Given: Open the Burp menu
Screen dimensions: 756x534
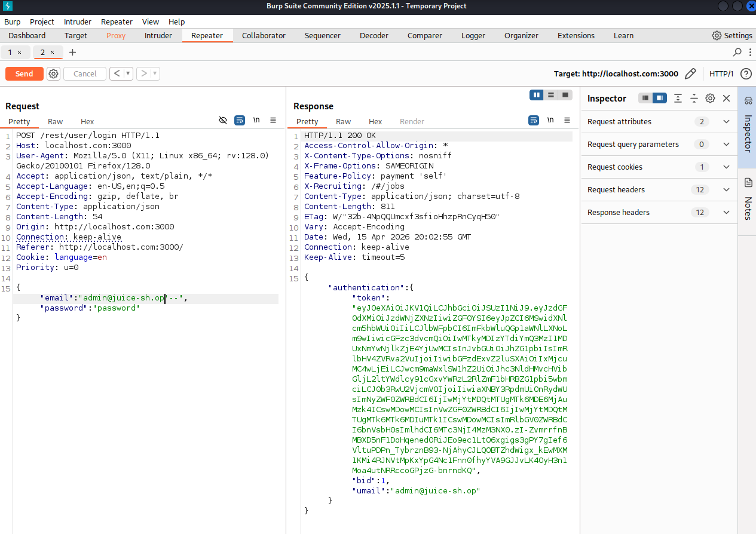Looking at the screenshot, I should (12, 22).
